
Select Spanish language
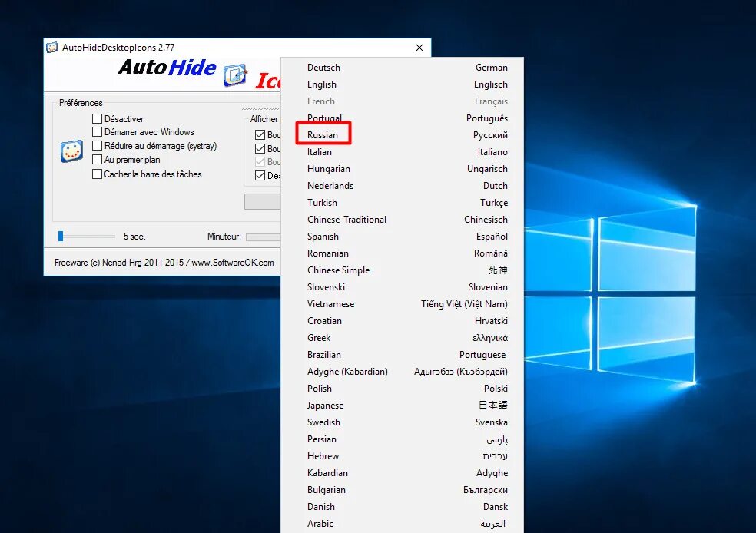pos(402,236)
